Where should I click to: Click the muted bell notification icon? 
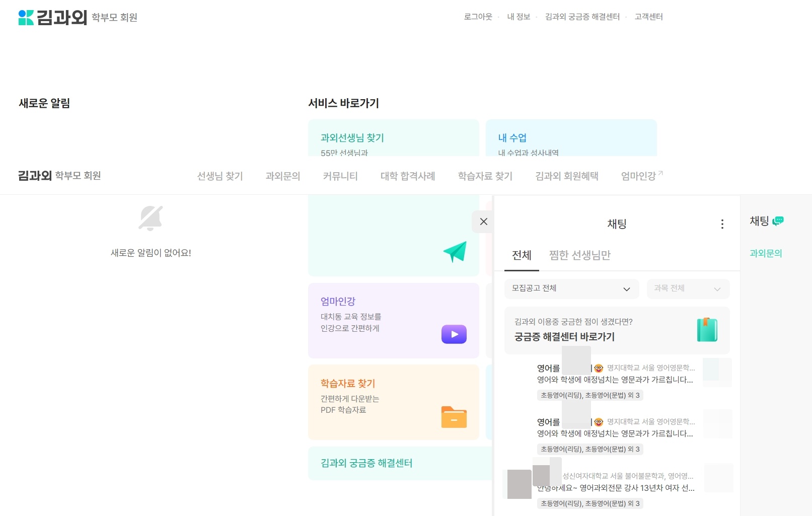coord(151,218)
